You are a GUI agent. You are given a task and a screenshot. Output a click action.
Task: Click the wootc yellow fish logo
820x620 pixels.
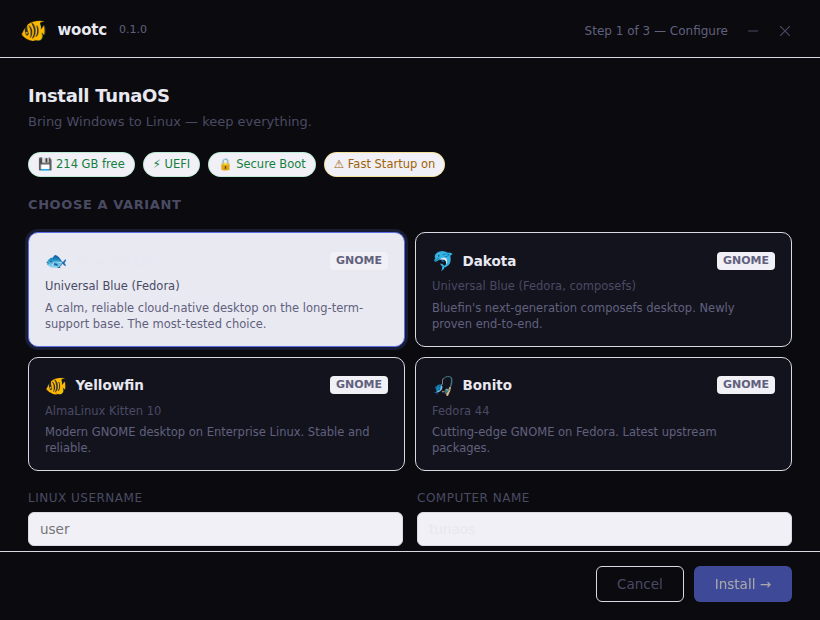[33, 31]
